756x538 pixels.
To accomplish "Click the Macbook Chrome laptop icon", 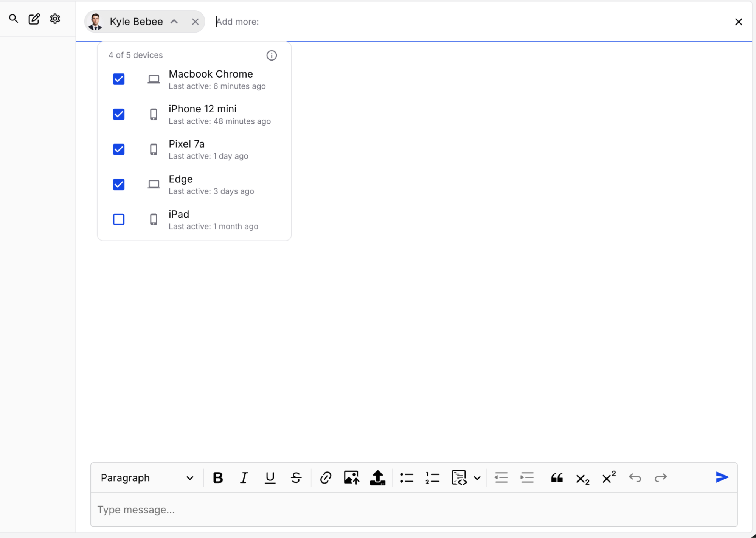I will click(154, 79).
